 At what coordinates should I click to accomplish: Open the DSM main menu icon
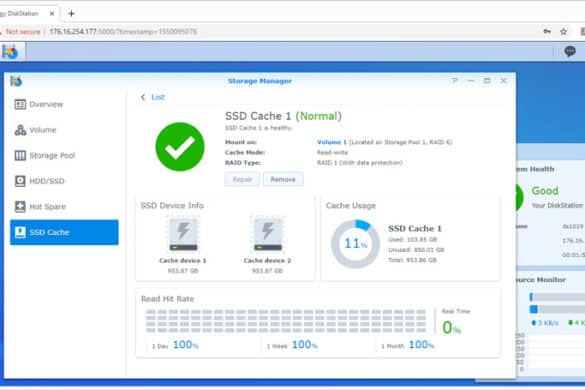(10, 52)
